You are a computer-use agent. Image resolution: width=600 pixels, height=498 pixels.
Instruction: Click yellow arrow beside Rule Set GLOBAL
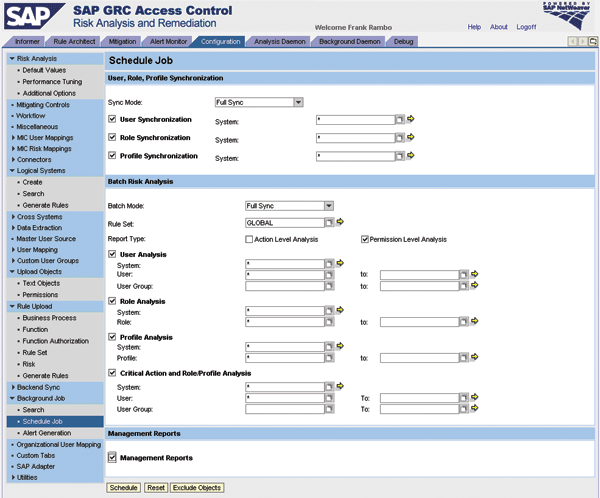click(x=340, y=223)
